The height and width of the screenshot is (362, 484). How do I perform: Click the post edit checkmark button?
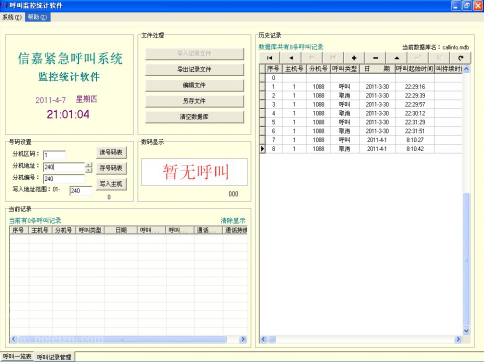tap(418, 58)
